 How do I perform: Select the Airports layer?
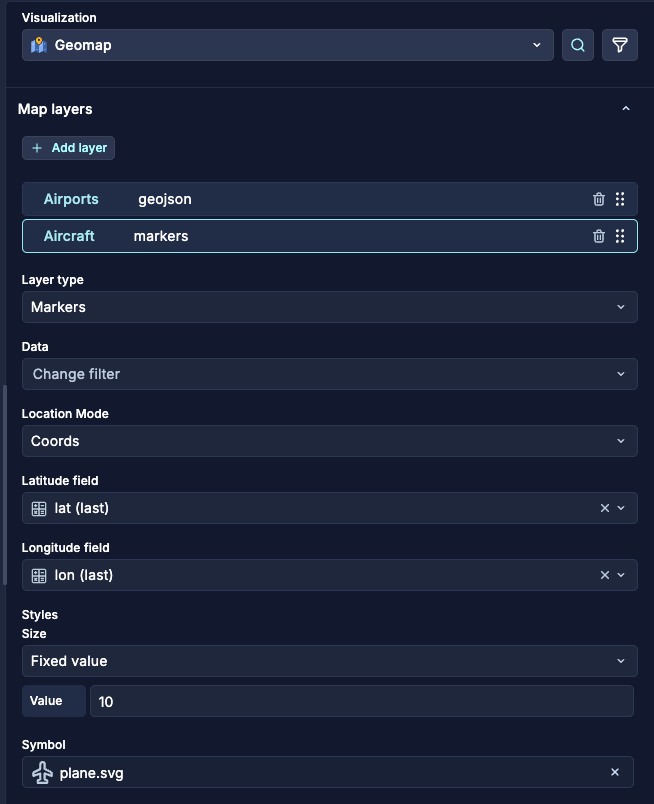click(x=71, y=199)
